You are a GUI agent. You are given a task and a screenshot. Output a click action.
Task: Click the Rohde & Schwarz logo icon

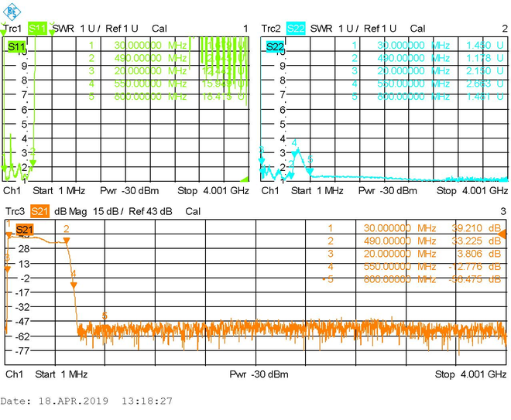(x=12, y=12)
